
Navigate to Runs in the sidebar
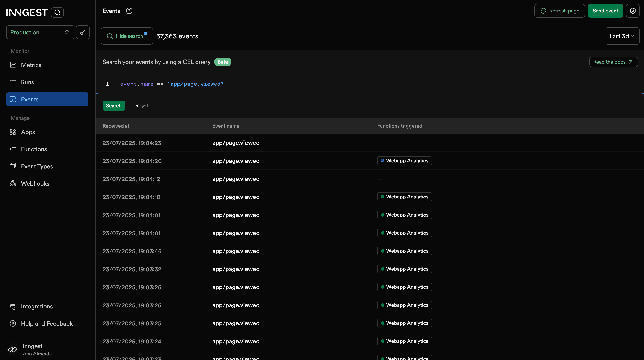point(27,82)
